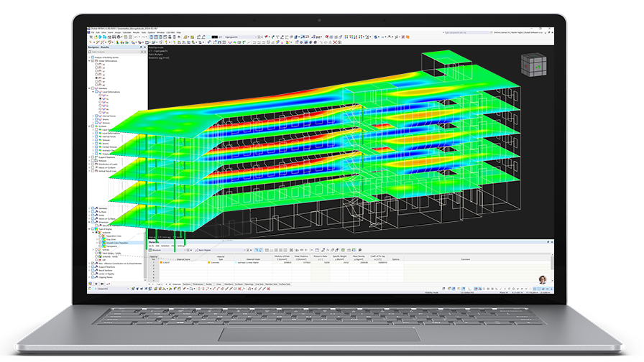The height and width of the screenshot is (362, 644).
Task: Select the Clipping Planes tree item
Action: pyautogui.click(x=106, y=277)
